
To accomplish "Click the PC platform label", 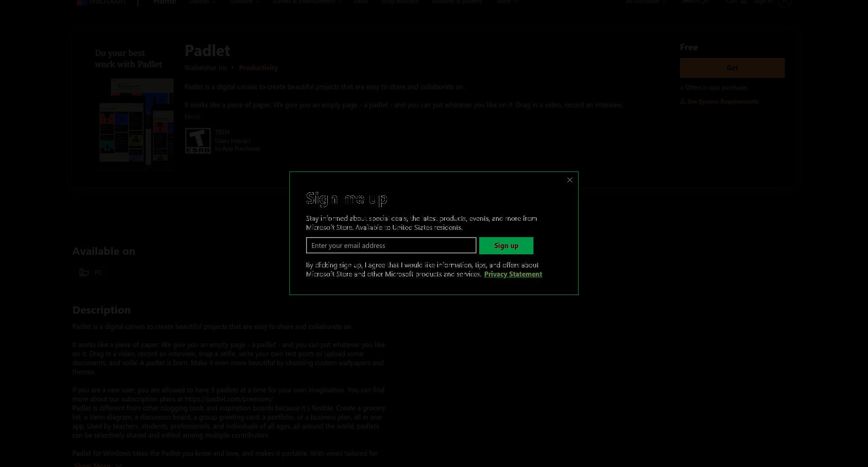I will (99, 272).
